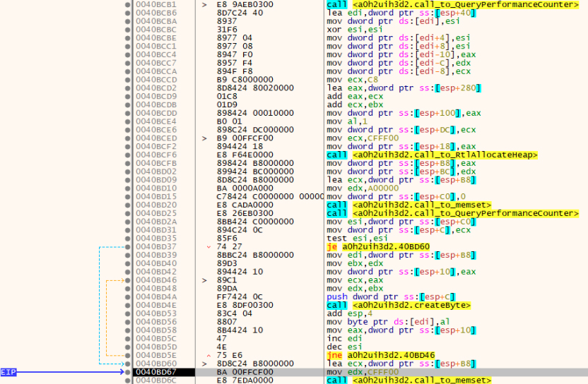Screen dimensions: 588x384
Task: Select address 0040BD6C in the address column
Action: [156, 380]
